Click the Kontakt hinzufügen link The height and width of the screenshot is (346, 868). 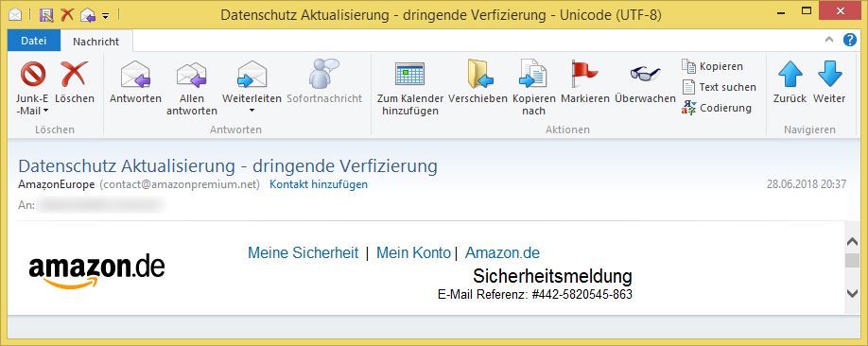point(319,184)
